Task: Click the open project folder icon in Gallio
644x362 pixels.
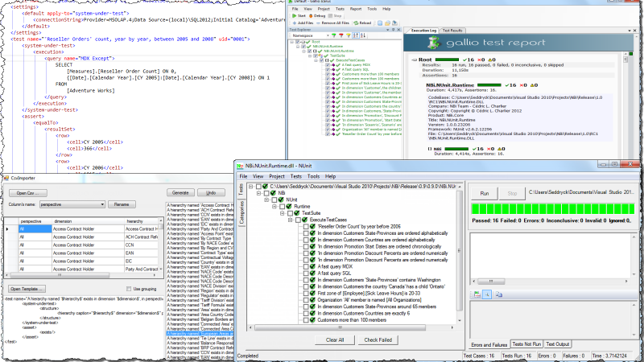Action: pyautogui.click(x=387, y=23)
